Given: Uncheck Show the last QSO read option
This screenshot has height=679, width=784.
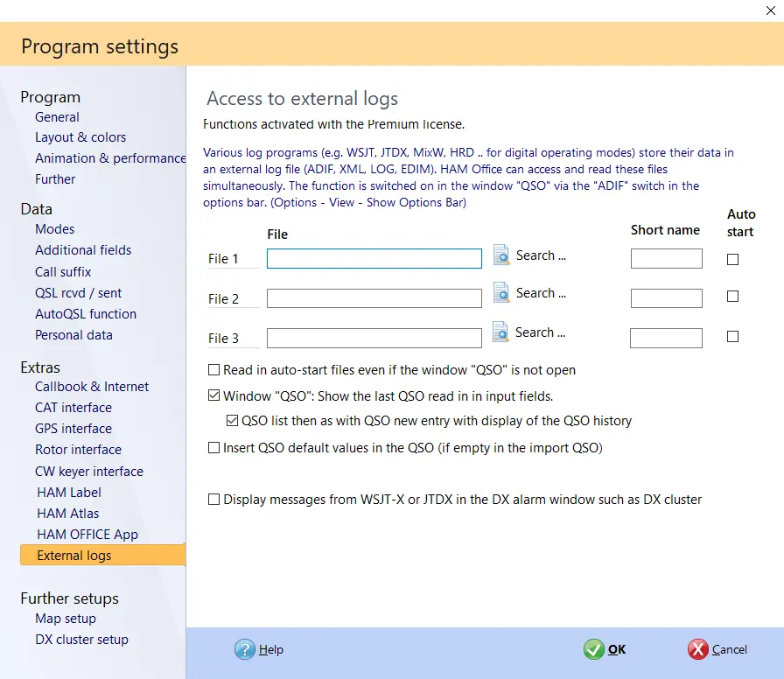Looking at the screenshot, I should [x=213, y=396].
